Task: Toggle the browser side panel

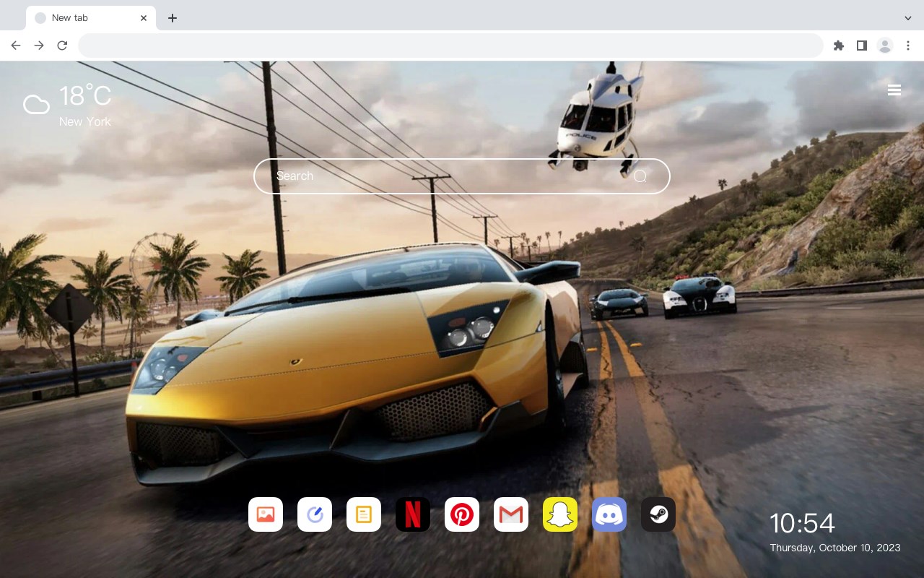Action: pyautogui.click(x=861, y=46)
